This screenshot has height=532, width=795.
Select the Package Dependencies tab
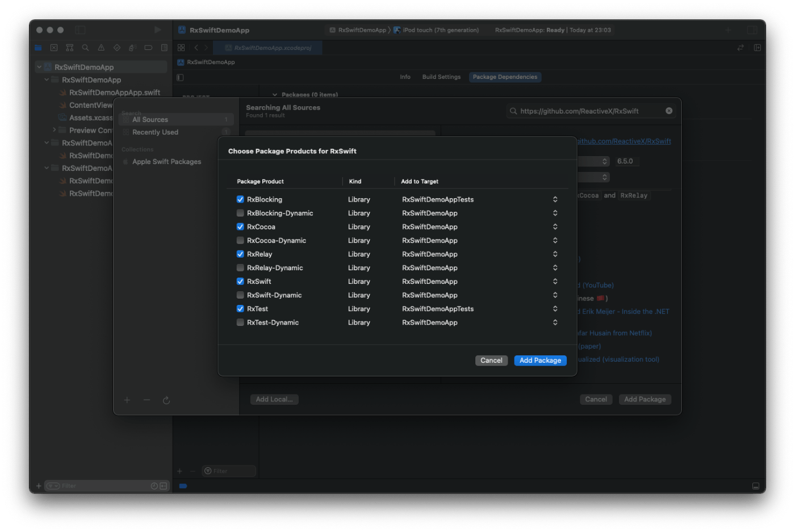505,77
